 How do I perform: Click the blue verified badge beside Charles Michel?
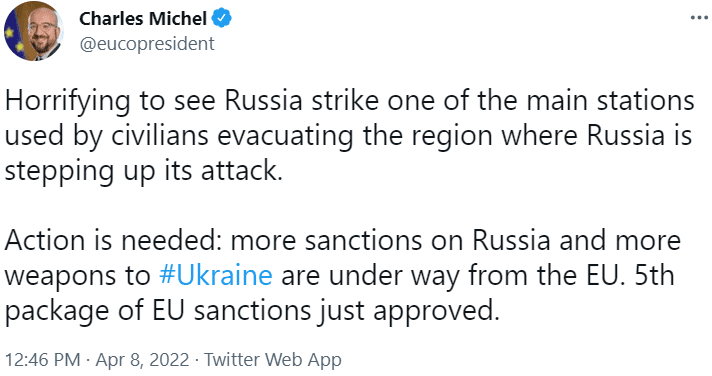pos(222,18)
